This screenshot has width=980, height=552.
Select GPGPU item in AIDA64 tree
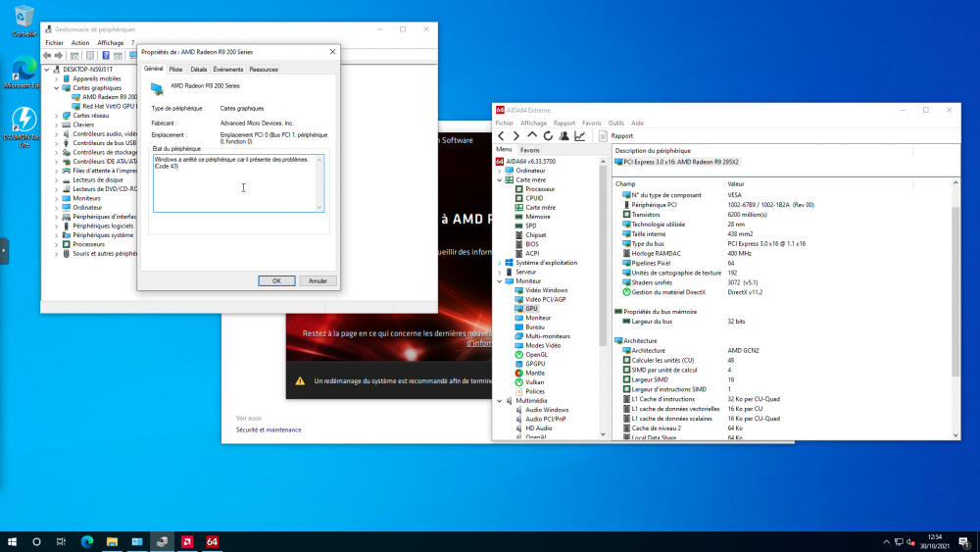click(535, 364)
